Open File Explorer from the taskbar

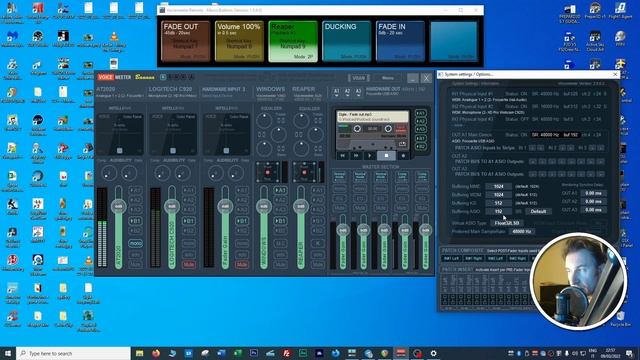(140, 353)
